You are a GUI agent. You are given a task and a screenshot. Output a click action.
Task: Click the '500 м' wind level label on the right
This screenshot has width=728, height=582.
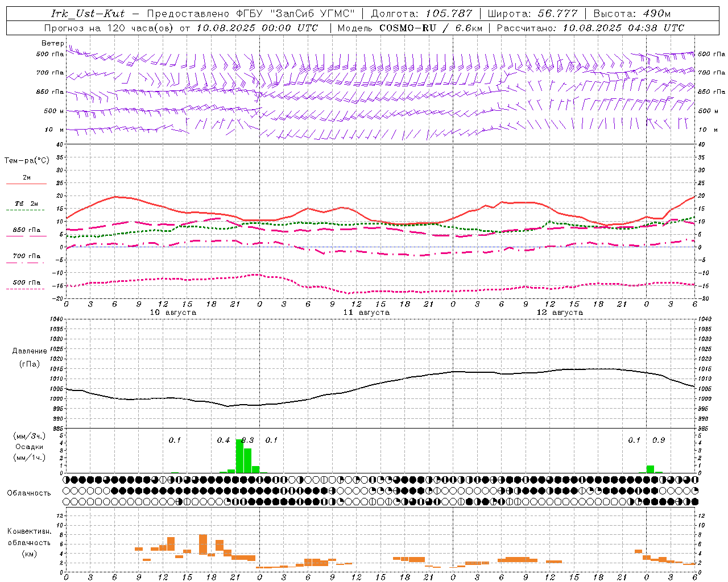coord(708,111)
